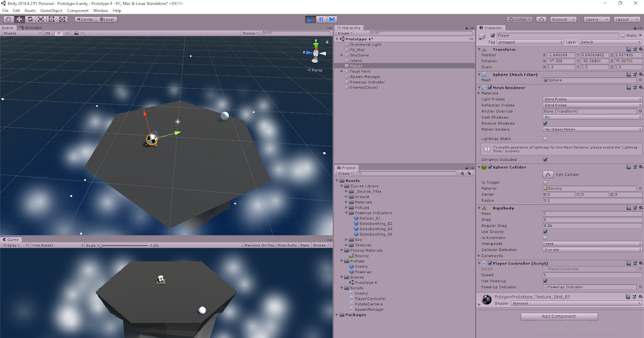Select the Scale tool

(41, 19)
